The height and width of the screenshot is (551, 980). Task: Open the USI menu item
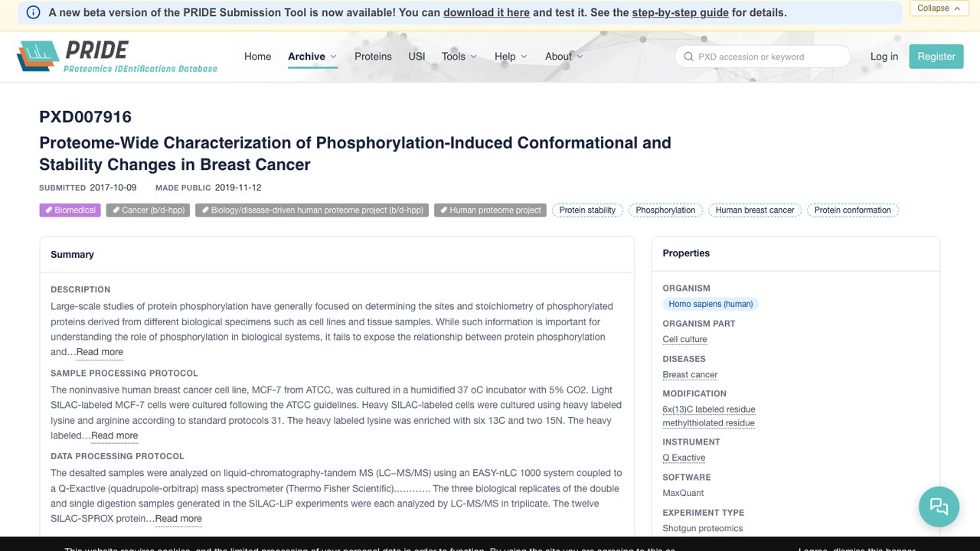416,57
